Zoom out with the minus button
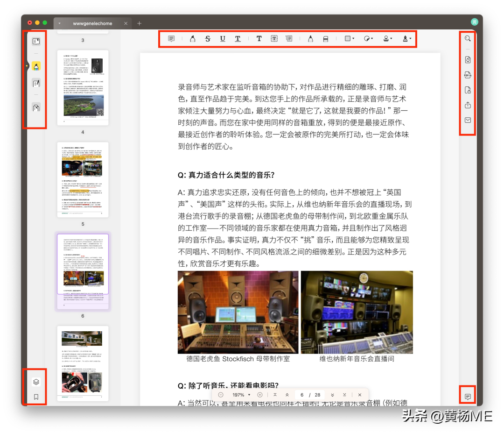504x434 pixels. pyautogui.click(x=220, y=395)
